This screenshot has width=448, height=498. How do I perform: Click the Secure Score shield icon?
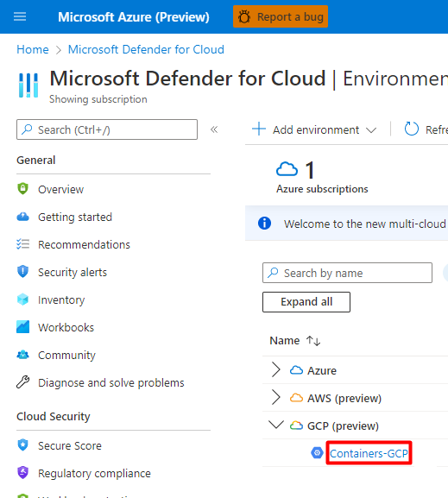23,445
